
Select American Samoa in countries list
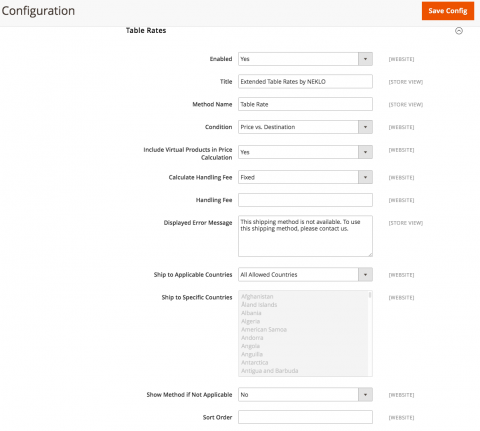[264, 329]
